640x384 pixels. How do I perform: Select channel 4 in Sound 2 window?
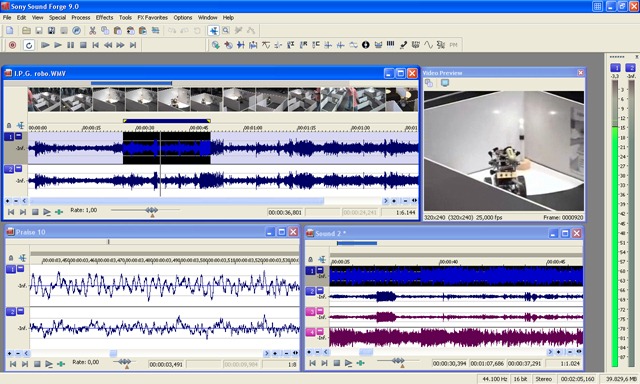tap(311, 332)
